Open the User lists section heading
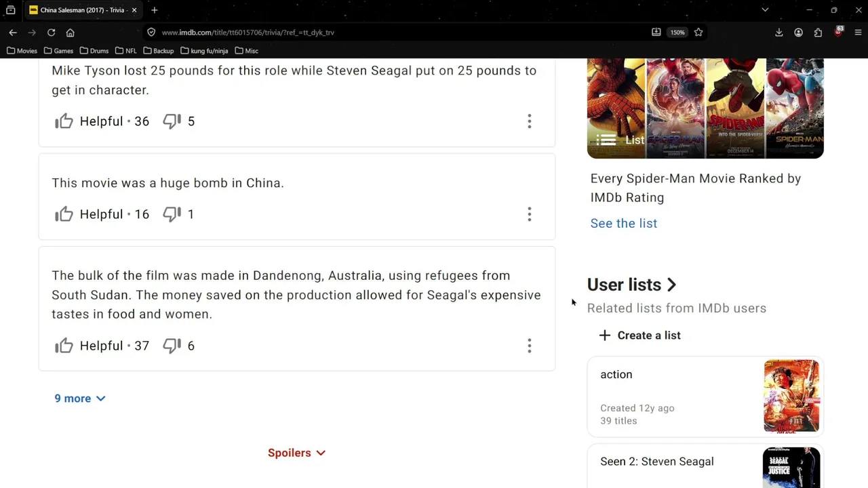The height and width of the screenshot is (488, 868). pyautogui.click(x=632, y=285)
